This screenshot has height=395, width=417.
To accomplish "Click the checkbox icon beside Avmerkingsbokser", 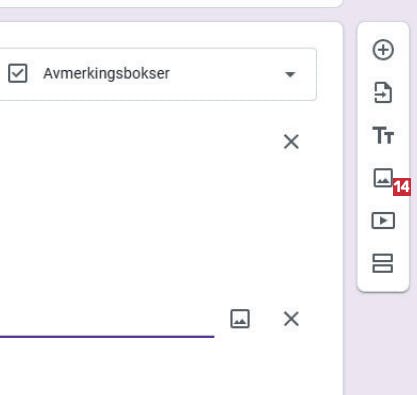I will point(18,73).
